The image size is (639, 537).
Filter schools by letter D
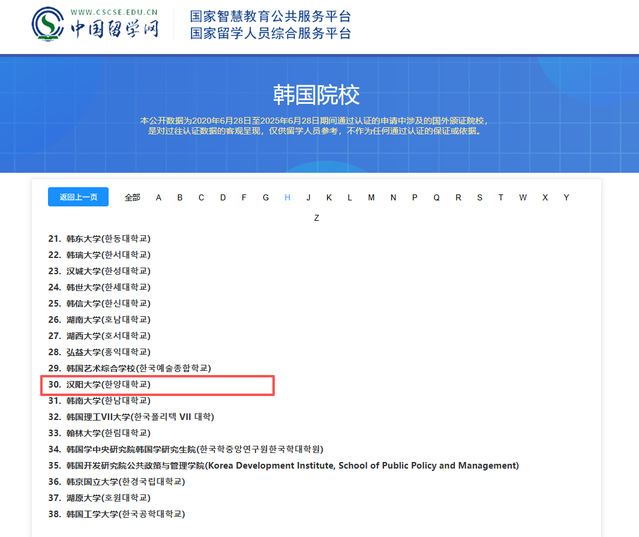point(223,198)
